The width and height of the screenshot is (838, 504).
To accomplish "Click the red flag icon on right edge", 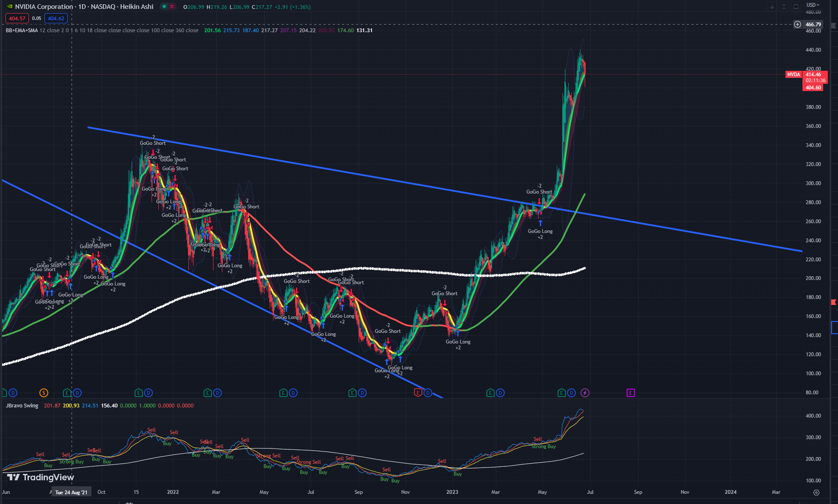I will pyautogui.click(x=834, y=302).
